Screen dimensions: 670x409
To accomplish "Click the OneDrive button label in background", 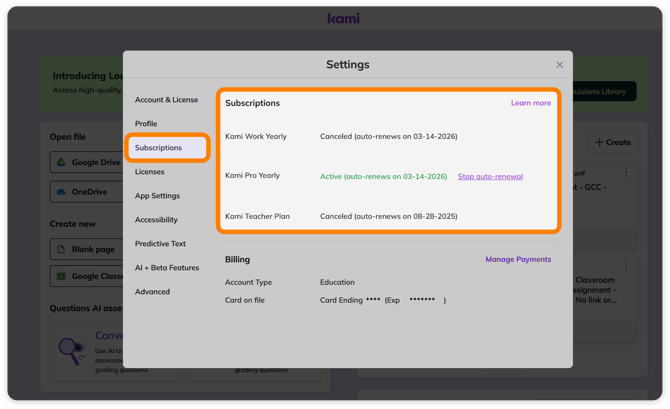I will coord(89,192).
